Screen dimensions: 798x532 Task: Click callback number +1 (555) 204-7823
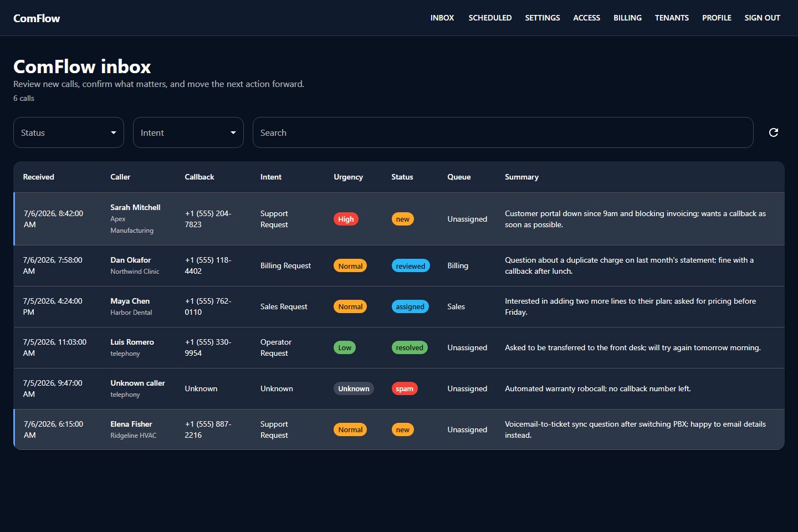(x=208, y=219)
